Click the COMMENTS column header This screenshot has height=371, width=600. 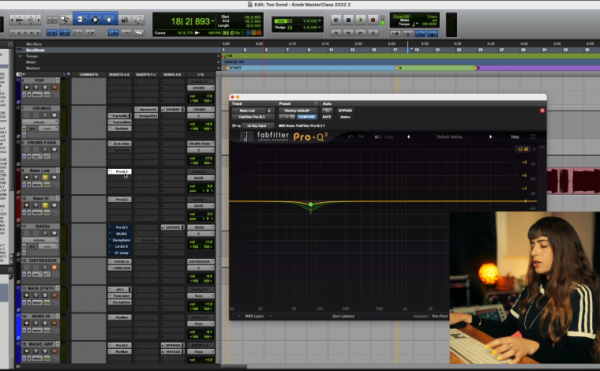click(89, 75)
